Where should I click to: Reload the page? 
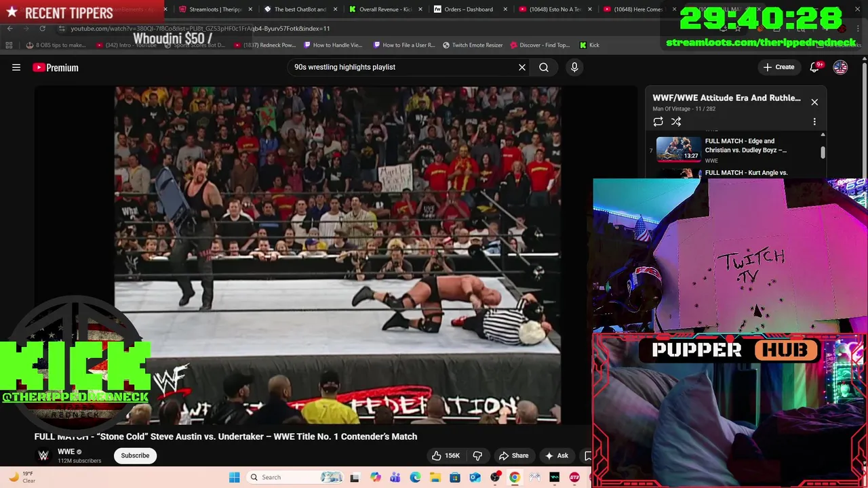click(x=42, y=28)
